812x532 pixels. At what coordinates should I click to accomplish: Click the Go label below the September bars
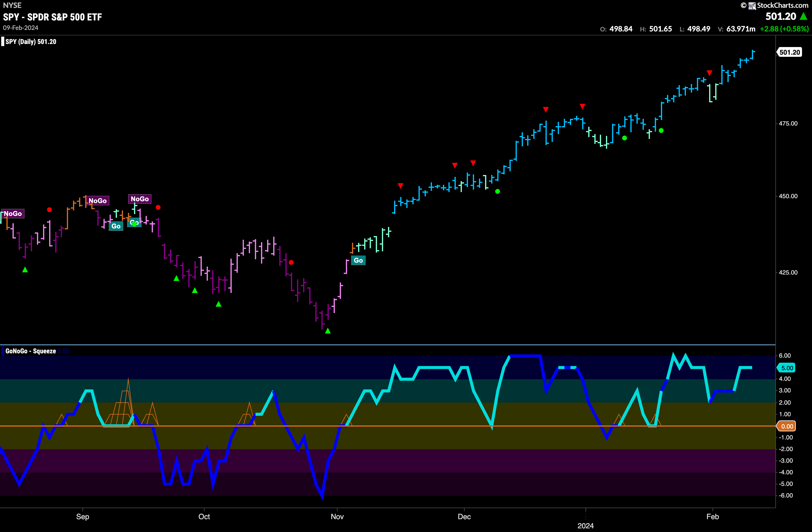coord(116,226)
